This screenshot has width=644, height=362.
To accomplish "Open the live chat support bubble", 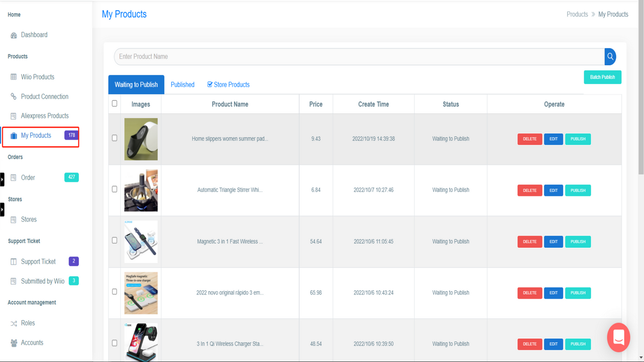I will [x=618, y=337].
